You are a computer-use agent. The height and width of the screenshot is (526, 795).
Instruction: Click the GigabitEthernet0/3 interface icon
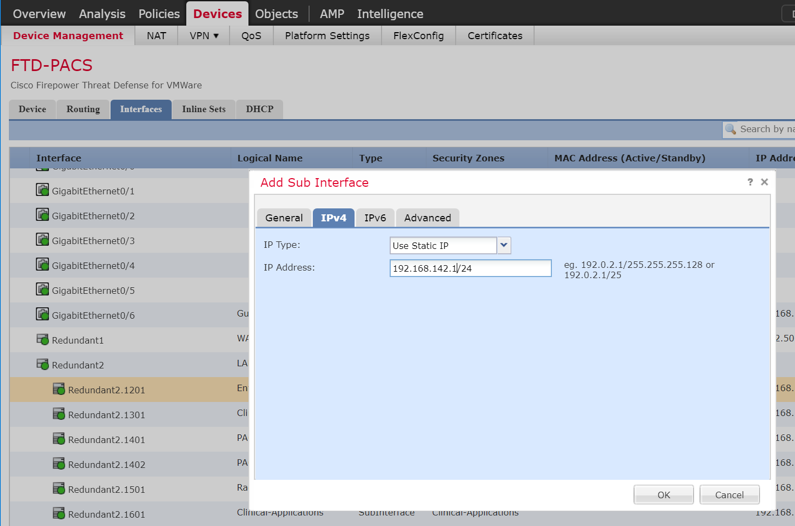tap(43, 240)
